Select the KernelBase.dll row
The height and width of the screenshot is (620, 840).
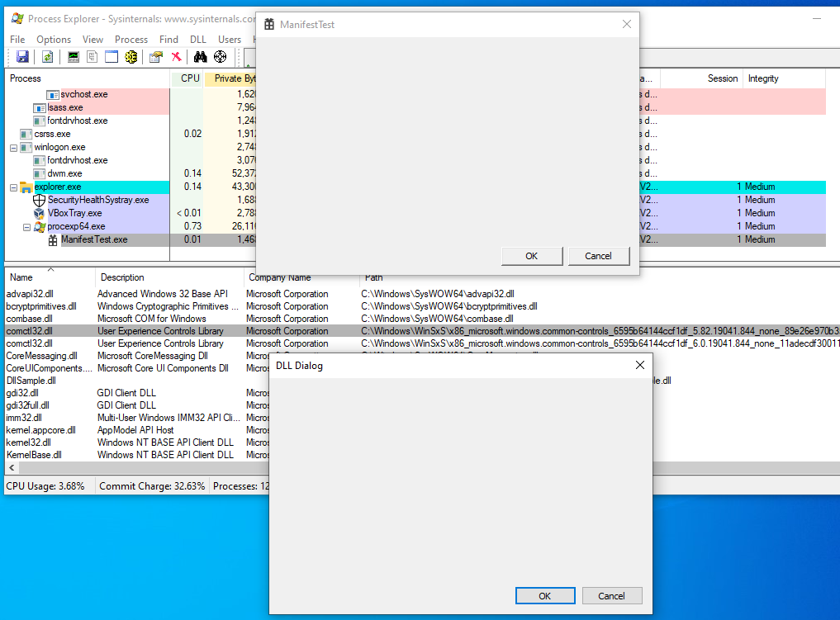[x=137, y=455]
